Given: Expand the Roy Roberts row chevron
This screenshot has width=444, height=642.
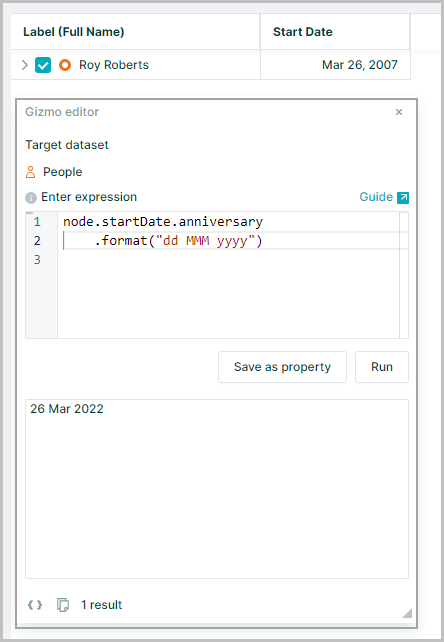Looking at the screenshot, I should coord(25,65).
